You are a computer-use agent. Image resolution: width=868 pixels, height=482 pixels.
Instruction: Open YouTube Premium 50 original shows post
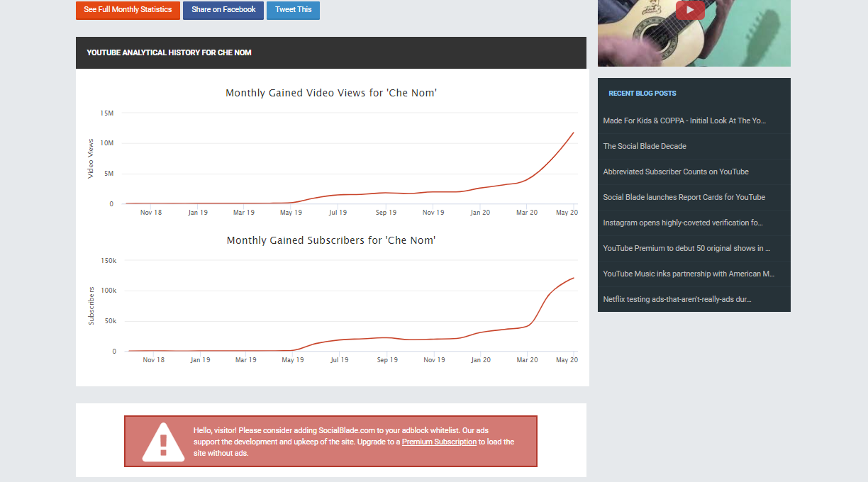pyautogui.click(x=686, y=248)
